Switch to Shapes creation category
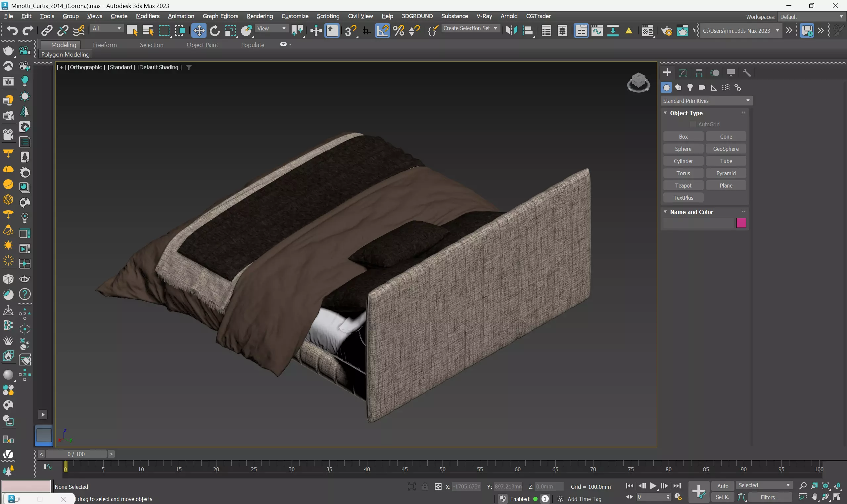Viewport: 847px width, 504px height. 678,88
